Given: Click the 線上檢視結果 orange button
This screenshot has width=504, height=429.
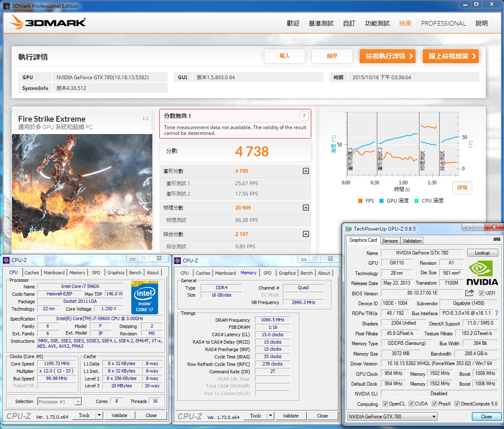Looking at the screenshot, I should (451, 56).
